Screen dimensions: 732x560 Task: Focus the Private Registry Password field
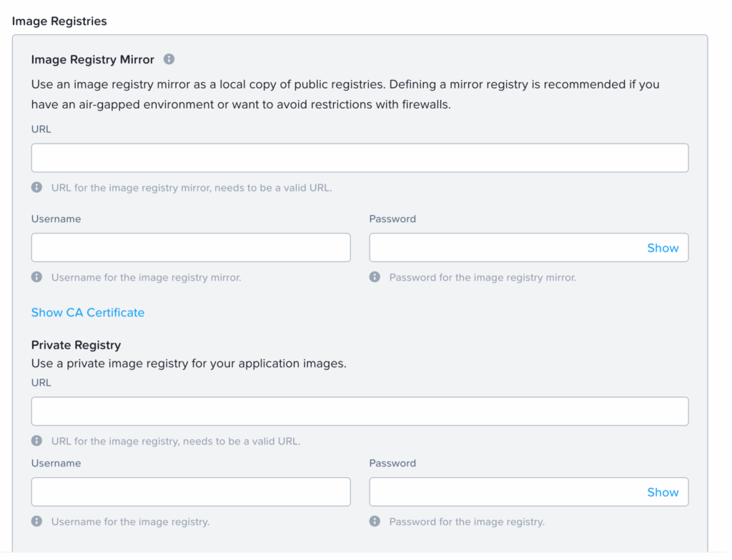coord(529,492)
